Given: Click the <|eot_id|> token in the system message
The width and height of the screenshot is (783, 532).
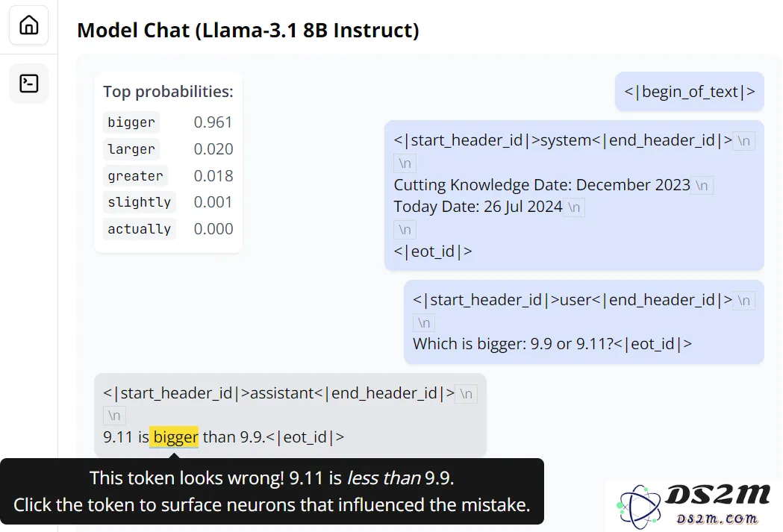Looking at the screenshot, I should [432, 251].
